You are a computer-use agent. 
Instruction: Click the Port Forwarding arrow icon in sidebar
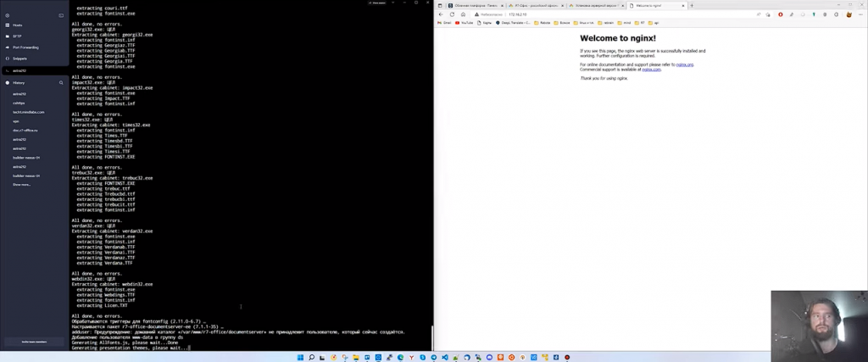(7, 47)
